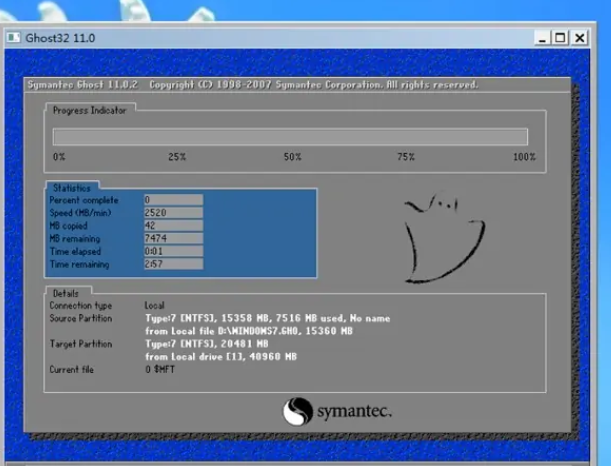Click the 'Current file' label
This screenshot has height=466, width=611.
click(71, 369)
